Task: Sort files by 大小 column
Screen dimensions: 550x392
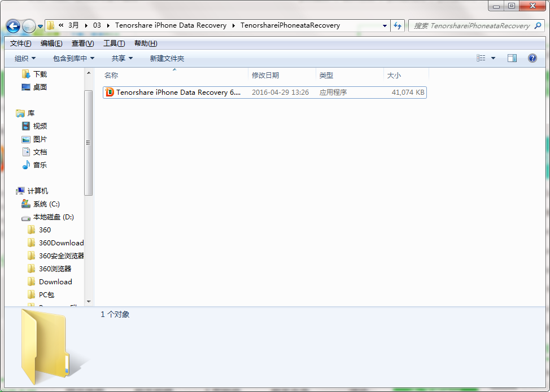Action: (406, 76)
